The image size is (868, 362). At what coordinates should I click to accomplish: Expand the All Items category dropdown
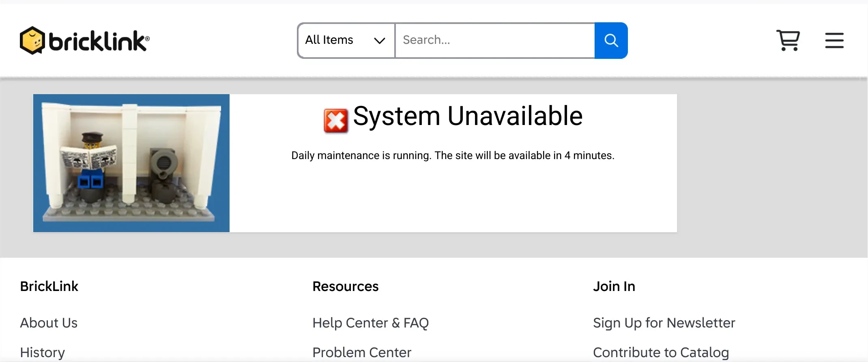click(346, 40)
